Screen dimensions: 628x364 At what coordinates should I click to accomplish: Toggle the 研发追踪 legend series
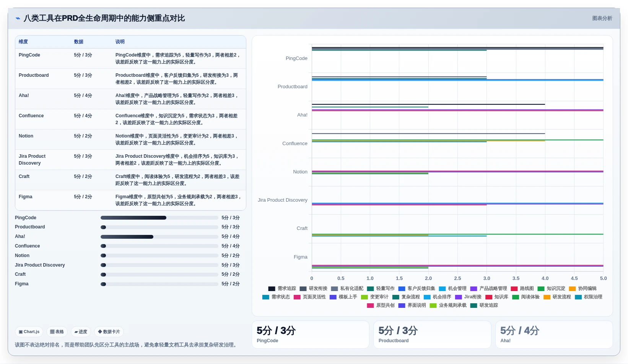click(x=484, y=306)
